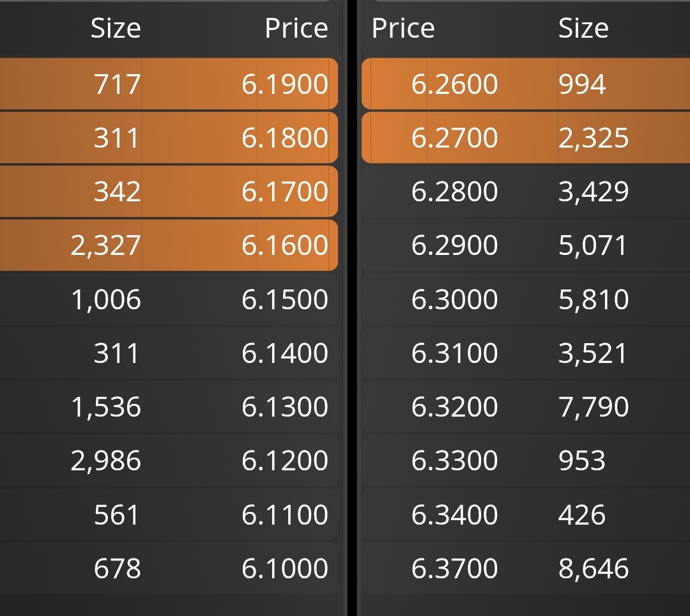Click the bid-side Price column header
This screenshot has height=616, width=690.
pos(296,28)
